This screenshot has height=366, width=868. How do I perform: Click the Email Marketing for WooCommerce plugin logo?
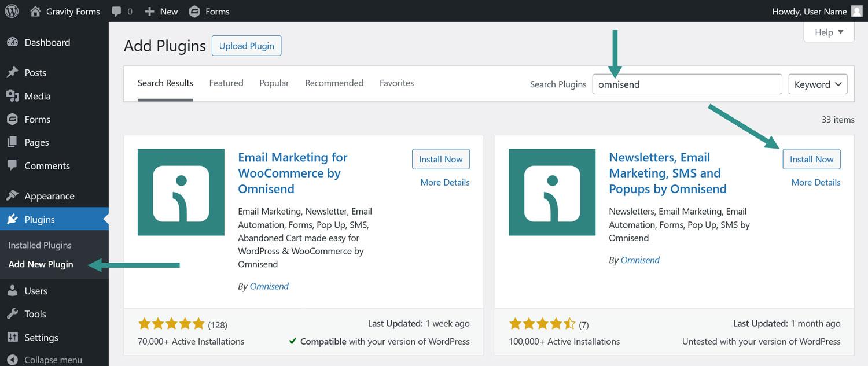[181, 192]
